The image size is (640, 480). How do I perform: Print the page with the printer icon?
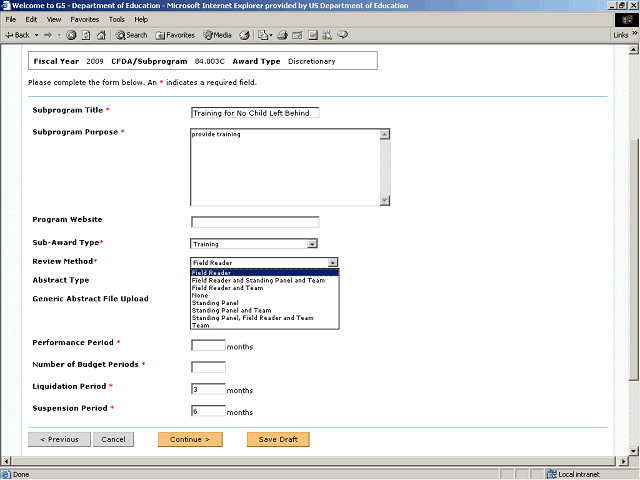click(x=282, y=35)
